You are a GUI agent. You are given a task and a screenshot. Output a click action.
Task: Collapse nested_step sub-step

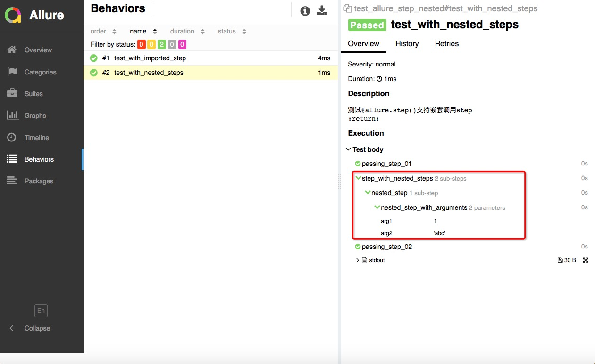(x=368, y=193)
